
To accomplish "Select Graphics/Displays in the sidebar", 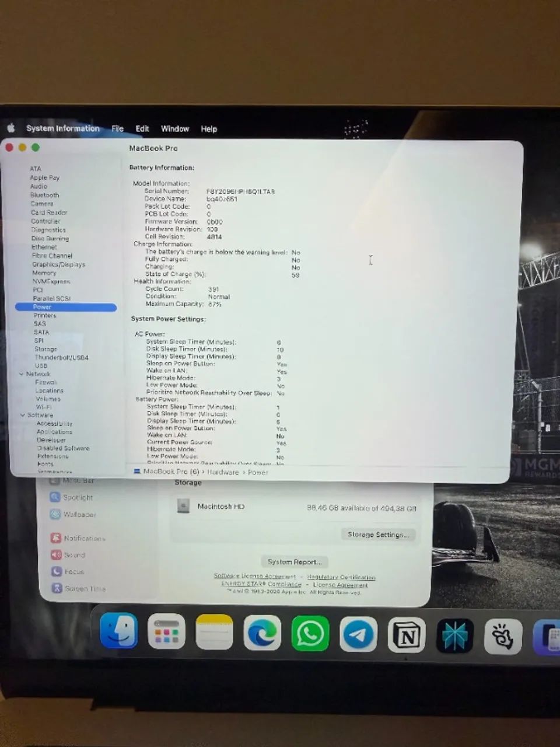I will tap(58, 264).
